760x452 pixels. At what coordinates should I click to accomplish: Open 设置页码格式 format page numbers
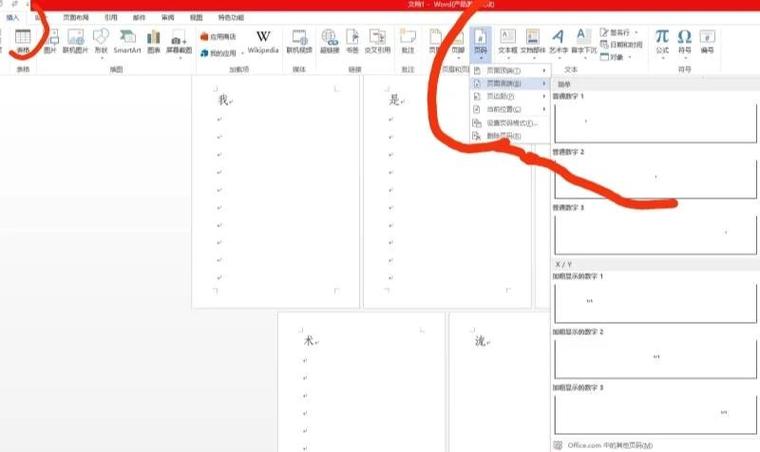pos(510,123)
